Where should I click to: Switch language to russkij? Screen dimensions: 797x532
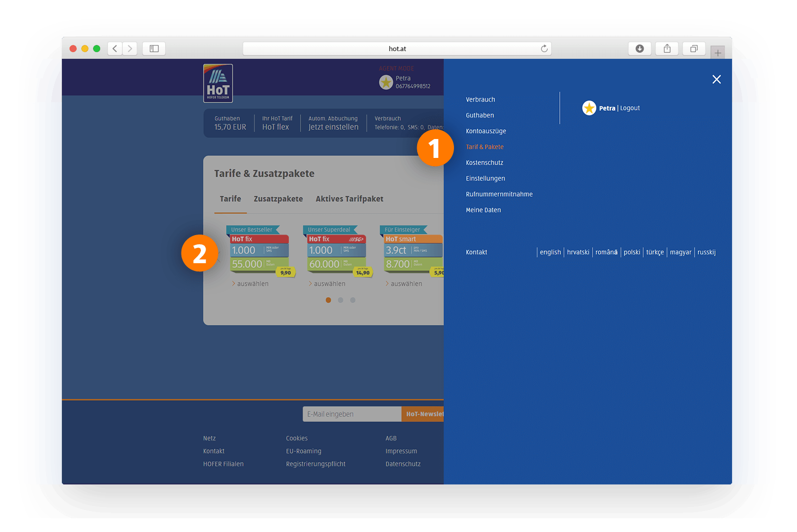(707, 252)
